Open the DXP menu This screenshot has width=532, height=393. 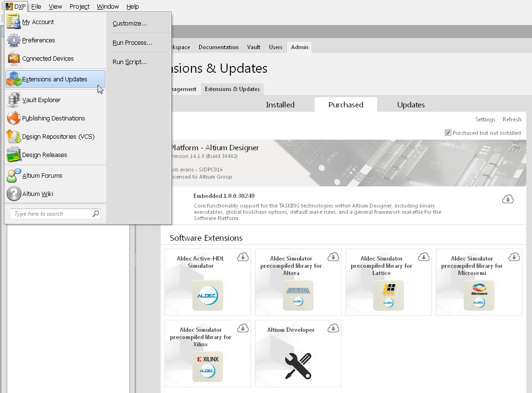coord(16,6)
